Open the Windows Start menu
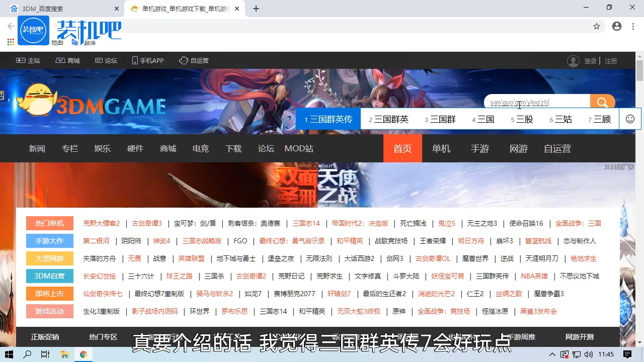The height and width of the screenshot is (362, 644). click(x=10, y=354)
